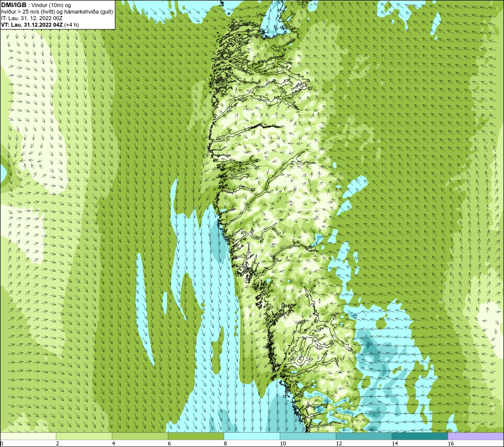Click the 6–8 m/s dark green legend swatch

[196, 436]
